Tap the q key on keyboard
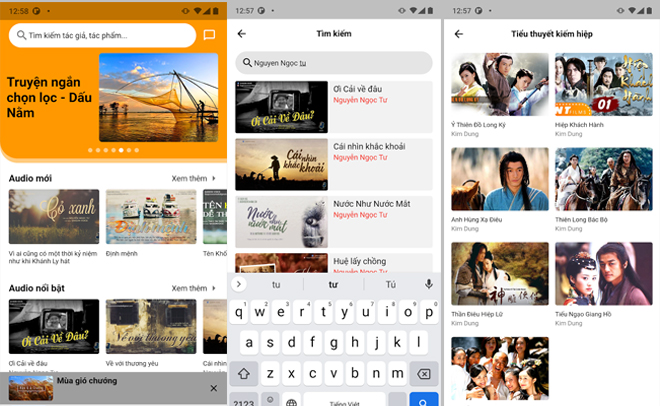Image resolution: width=660 pixels, height=406 pixels. [239, 312]
